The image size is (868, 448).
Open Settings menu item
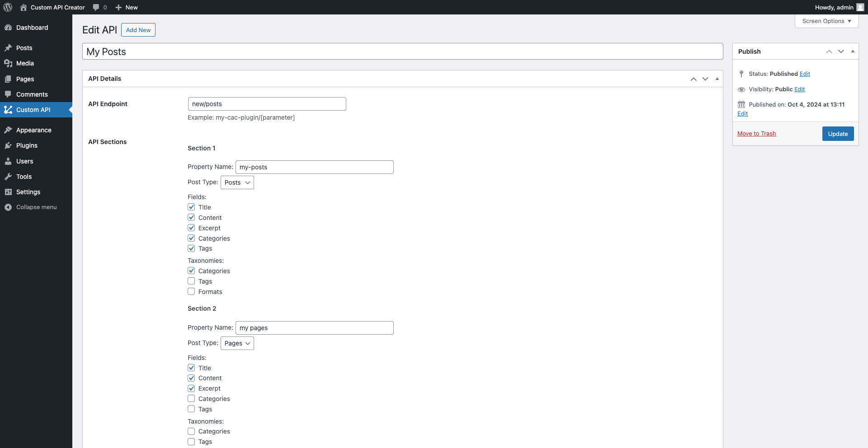(x=36, y=192)
